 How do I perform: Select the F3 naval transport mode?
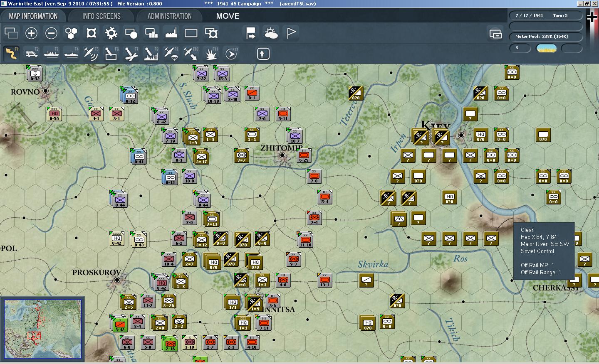51,54
